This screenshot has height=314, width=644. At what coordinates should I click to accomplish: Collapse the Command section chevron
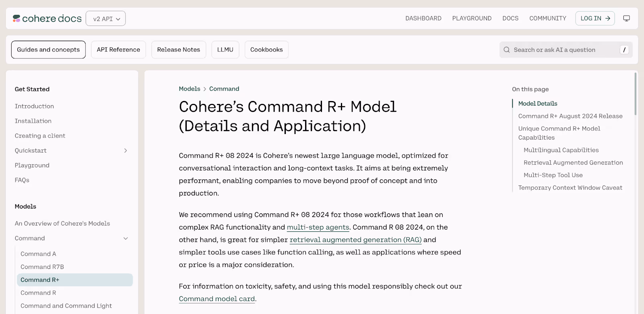126,238
